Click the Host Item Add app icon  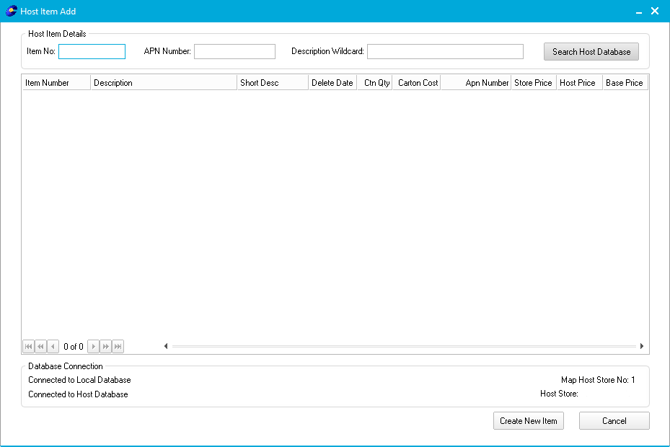pos(11,11)
